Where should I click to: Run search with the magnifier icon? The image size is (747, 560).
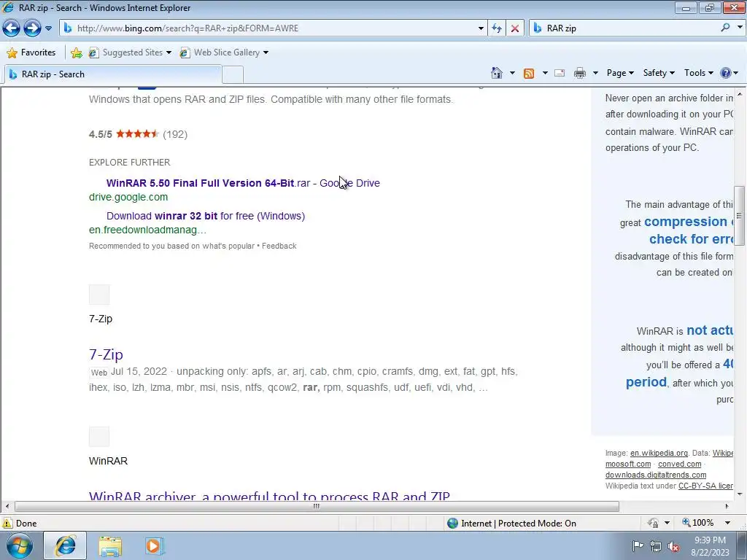coord(725,28)
